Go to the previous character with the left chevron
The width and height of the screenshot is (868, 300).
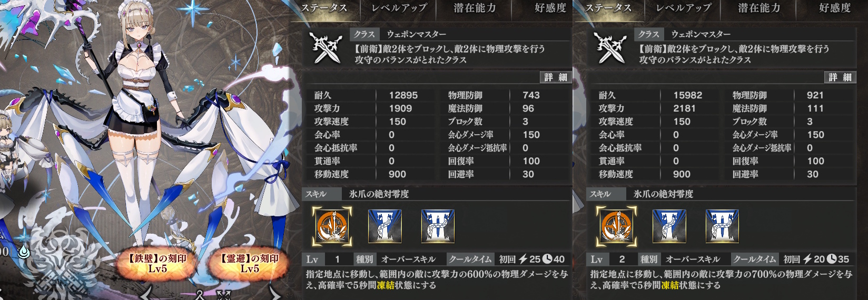(146, 293)
